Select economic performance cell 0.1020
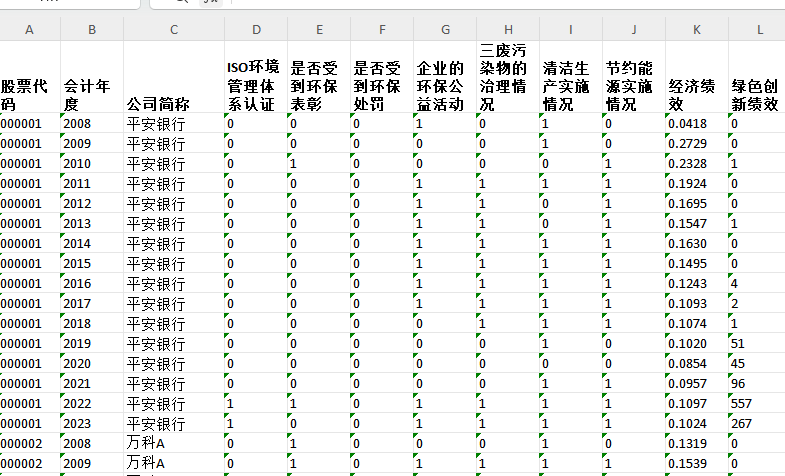The image size is (785, 476). coord(697,343)
